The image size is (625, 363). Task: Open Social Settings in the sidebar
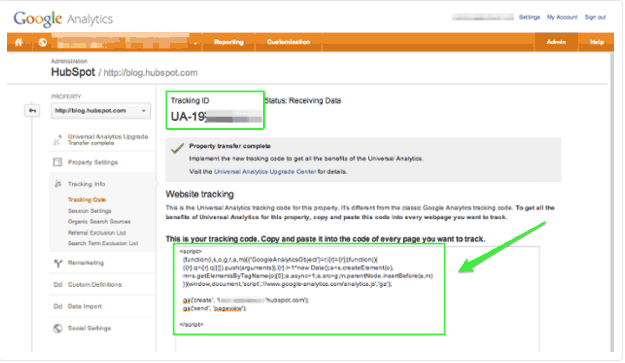click(89, 328)
